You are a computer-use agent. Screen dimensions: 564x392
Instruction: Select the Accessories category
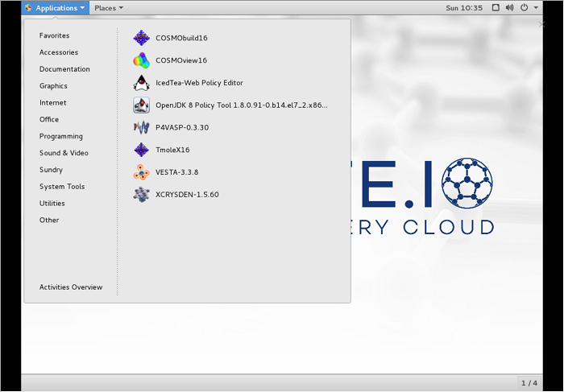point(59,52)
